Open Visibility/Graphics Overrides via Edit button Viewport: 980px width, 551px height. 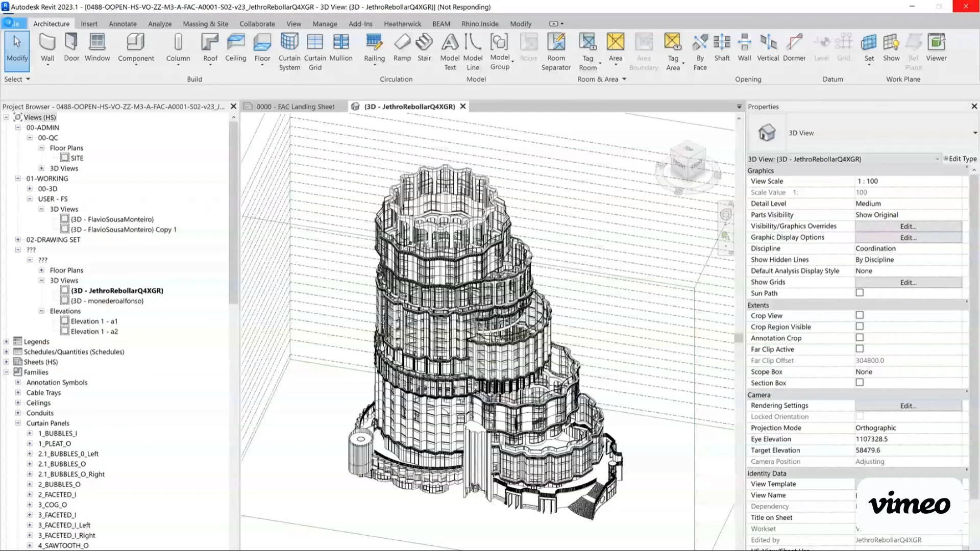coord(908,226)
